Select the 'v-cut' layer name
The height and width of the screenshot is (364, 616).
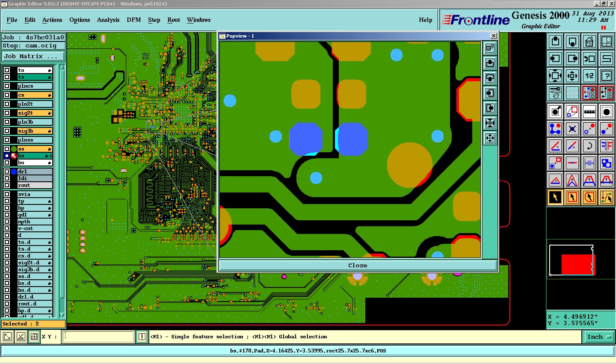coord(35,228)
